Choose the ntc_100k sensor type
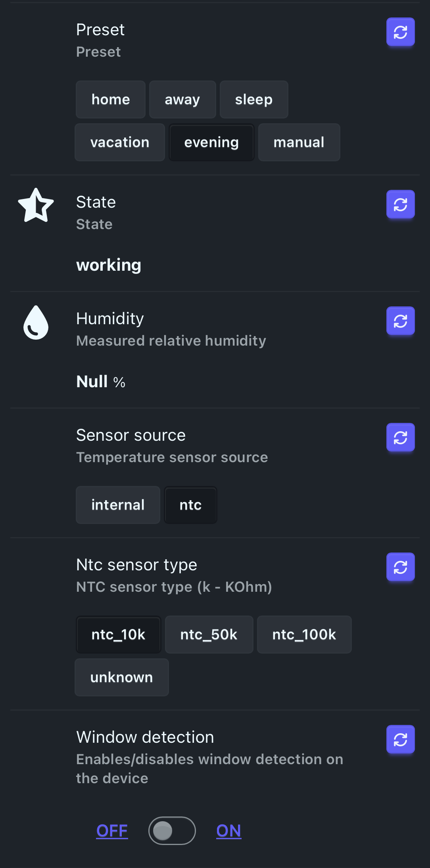430x868 pixels. [304, 635]
